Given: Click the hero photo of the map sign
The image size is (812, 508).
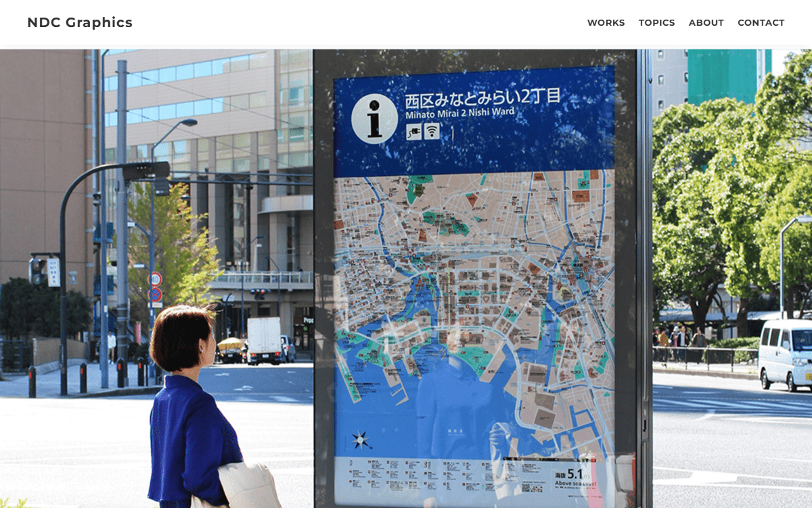Looking at the screenshot, I should [x=406, y=278].
